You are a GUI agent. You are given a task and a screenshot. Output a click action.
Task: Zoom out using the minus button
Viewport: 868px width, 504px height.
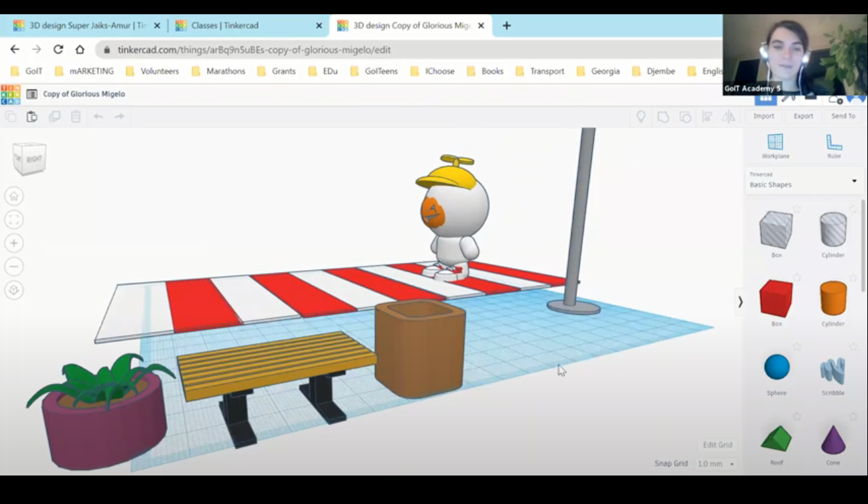(x=14, y=266)
